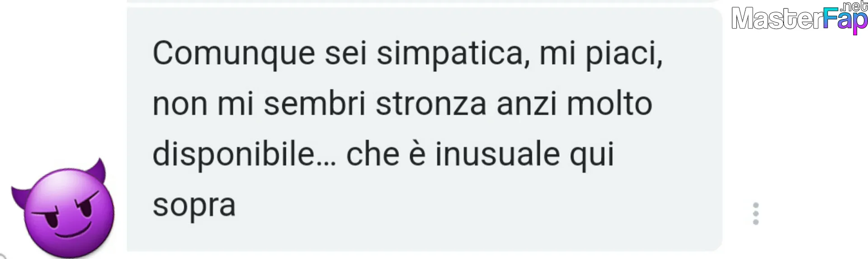The image size is (868, 259).
Task: Click the word "sembri" in the message
Action: (314, 104)
